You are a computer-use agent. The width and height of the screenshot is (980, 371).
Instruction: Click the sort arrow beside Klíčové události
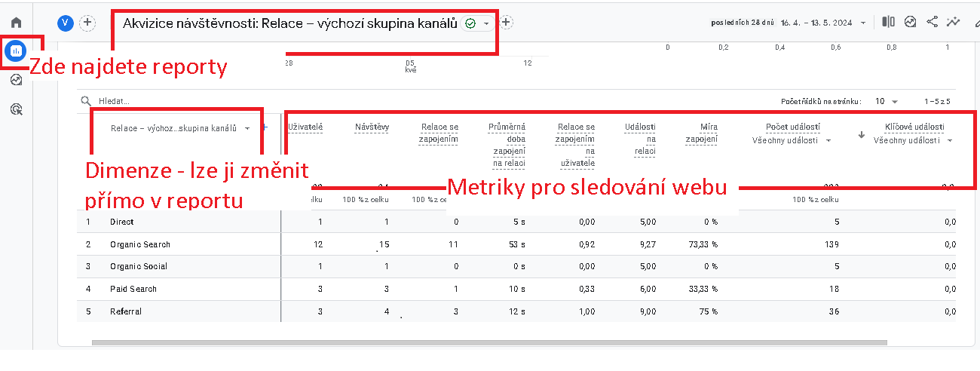point(862,136)
